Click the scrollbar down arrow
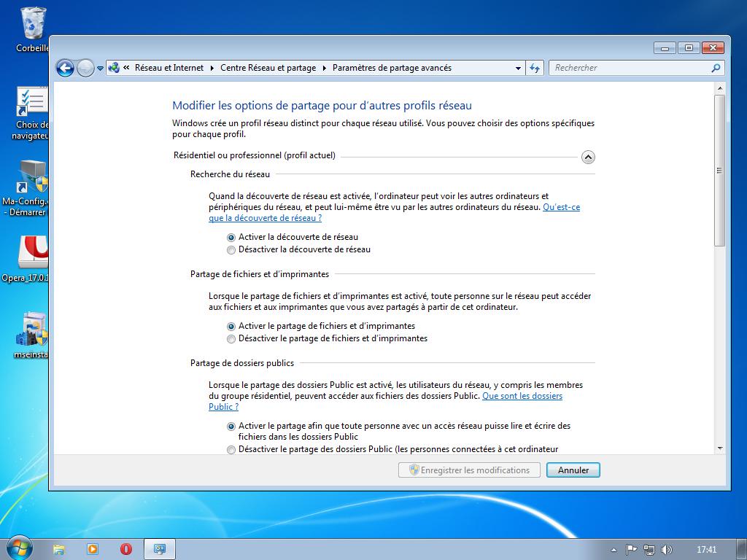This screenshot has width=747, height=560. [x=719, y=448]
